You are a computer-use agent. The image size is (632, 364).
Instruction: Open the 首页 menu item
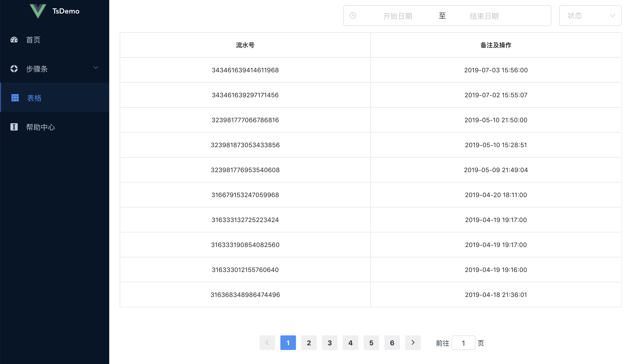coord(33,40)
